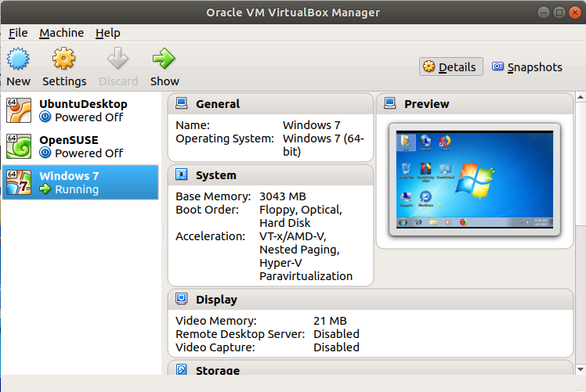The width and height of the screenshot is (586, 392).
Task: Click the details pane scrollbar thumb
Action: point(581,164)
